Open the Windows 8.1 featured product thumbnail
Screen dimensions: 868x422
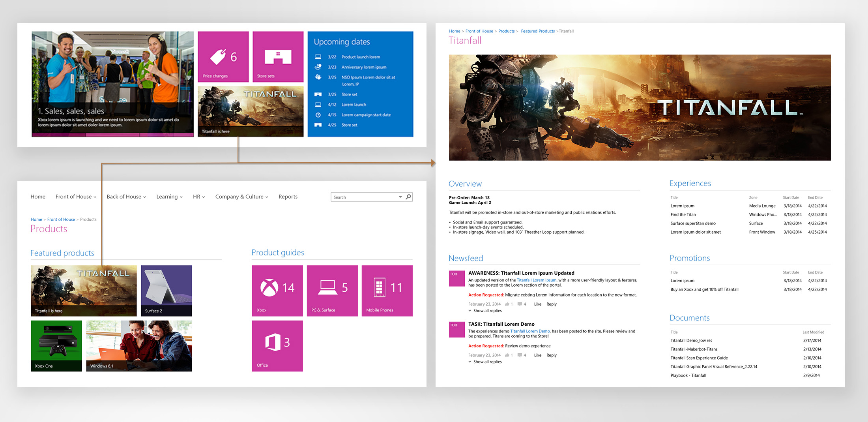pyautogui.click(x=139, y=346)
